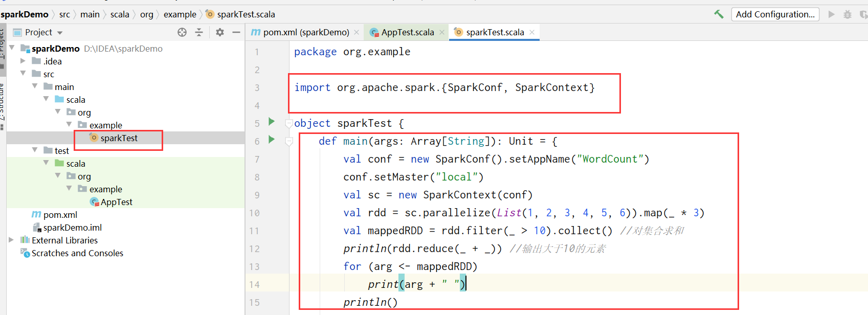868x315 pixels.
Task: Fold the object sparkTest block on line 5
Action: (x=289, y=123)
